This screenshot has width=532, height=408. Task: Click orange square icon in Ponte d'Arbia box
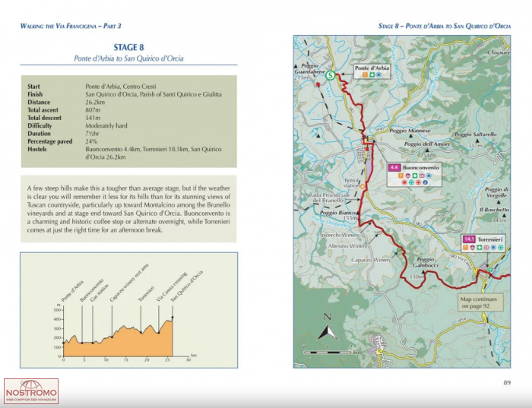tap(365, 75)
